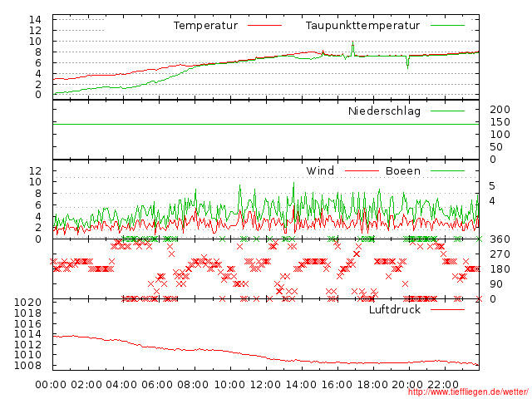This screenshot has width=532, height=399.
Task: Click the 14:00 time axis label
Action: pos(301,385)
